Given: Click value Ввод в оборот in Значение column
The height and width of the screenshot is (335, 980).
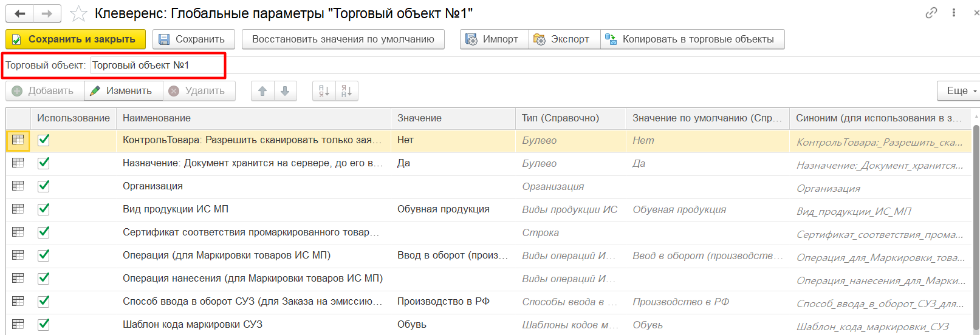Looking at the screenshot, I should (x=453, y=255).
